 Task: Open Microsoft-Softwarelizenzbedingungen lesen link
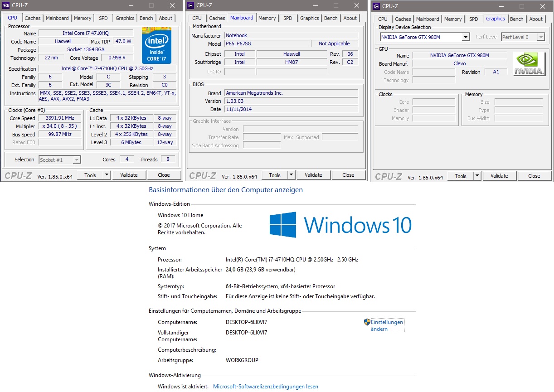pos(266,387)
